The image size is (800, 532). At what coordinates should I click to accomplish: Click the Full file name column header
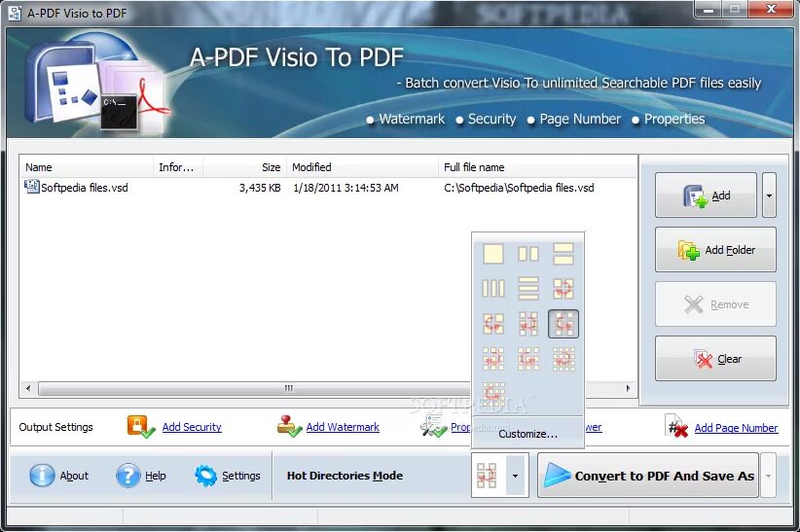click(x=537, y=166)
